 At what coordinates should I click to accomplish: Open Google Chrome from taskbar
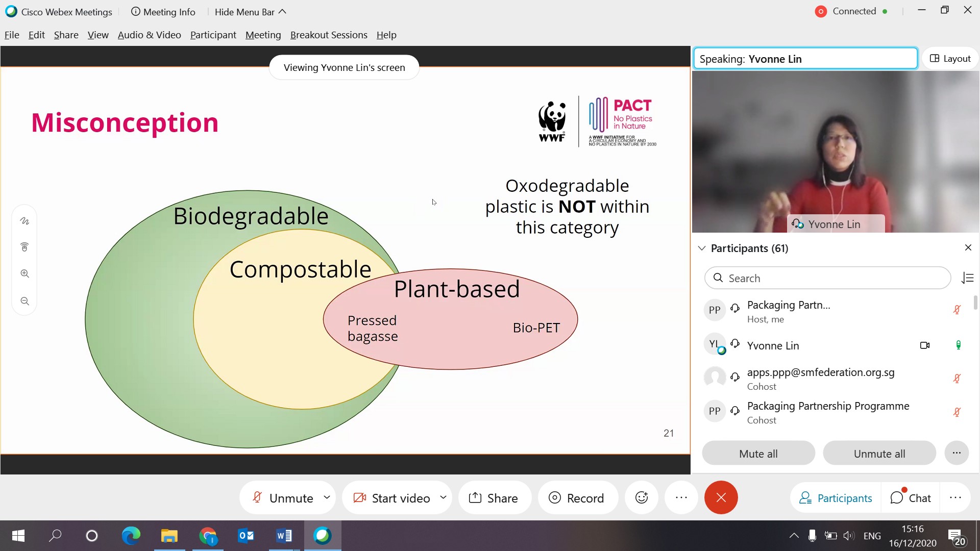tap(208, 536)
